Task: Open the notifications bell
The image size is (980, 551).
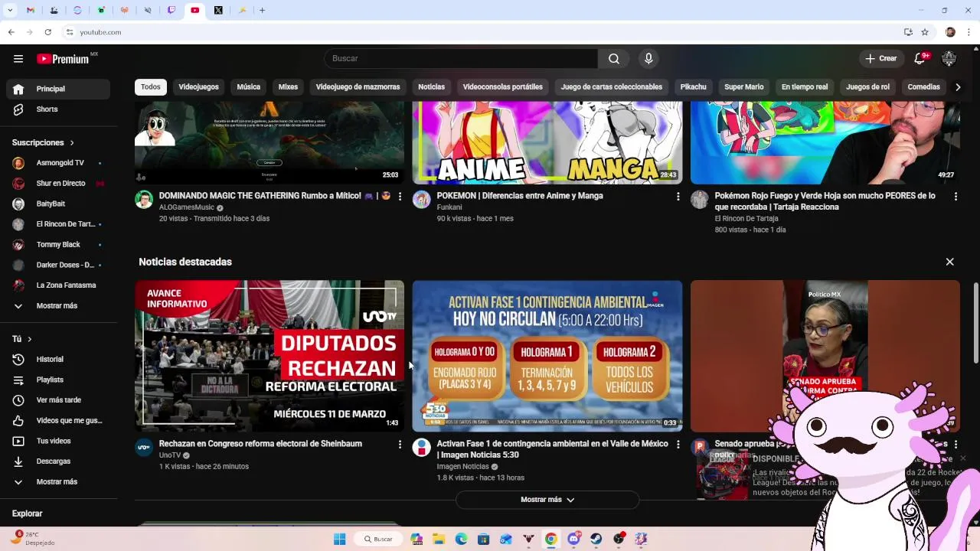Action: [x=920, y=59]
